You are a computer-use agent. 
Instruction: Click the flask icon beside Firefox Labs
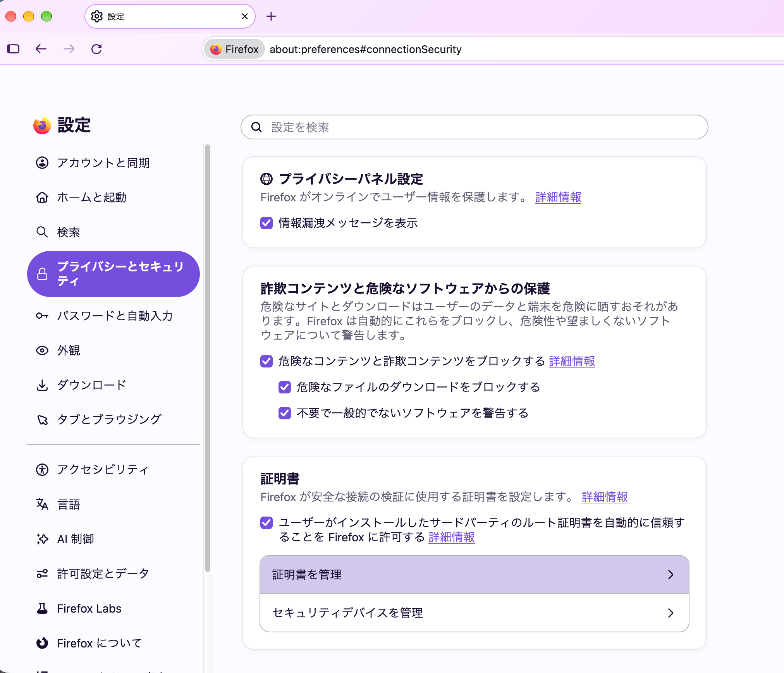(42, 608)
